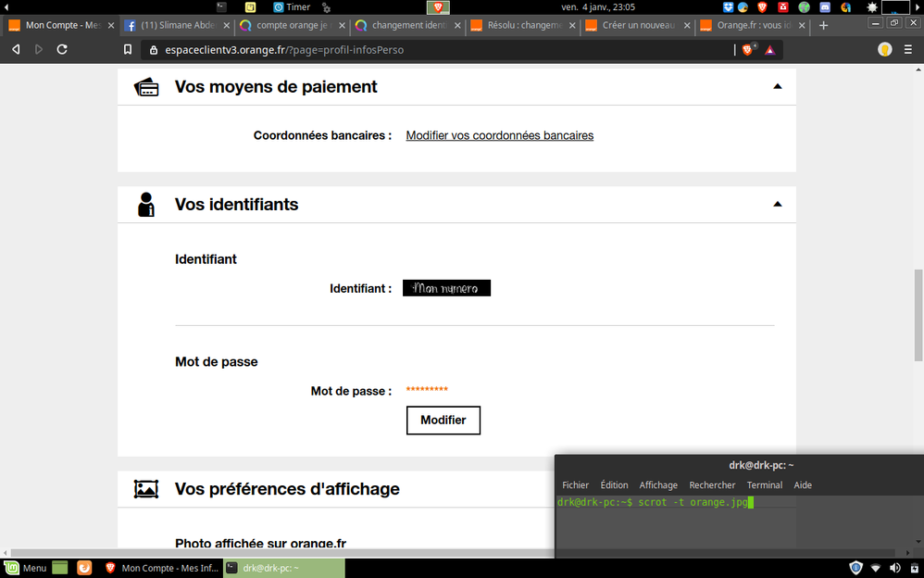Bookmark this page via bookmark icon

coord(128,49)
